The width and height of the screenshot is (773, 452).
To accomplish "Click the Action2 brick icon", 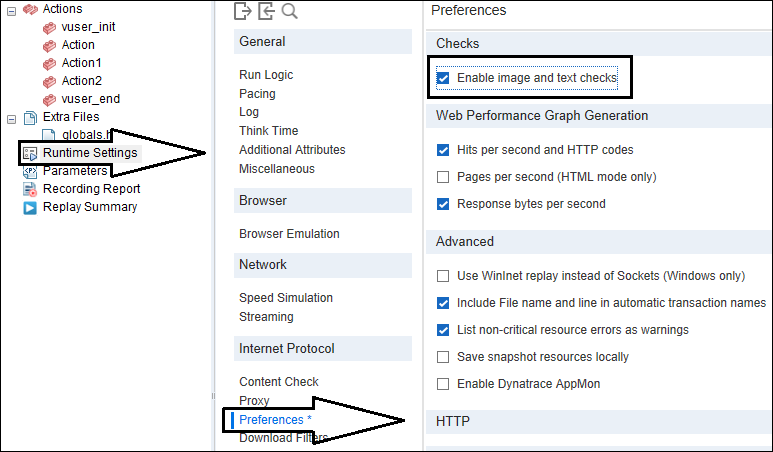I will click(x=49, y=81).
